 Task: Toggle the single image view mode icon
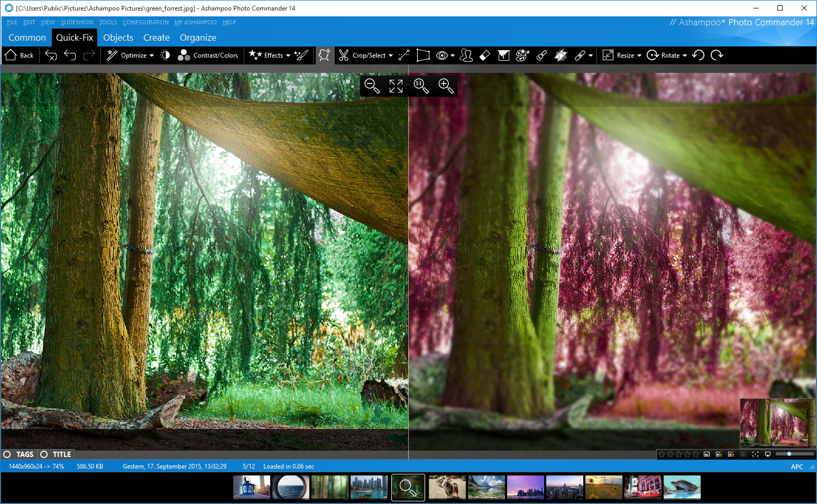pos(706,454)
